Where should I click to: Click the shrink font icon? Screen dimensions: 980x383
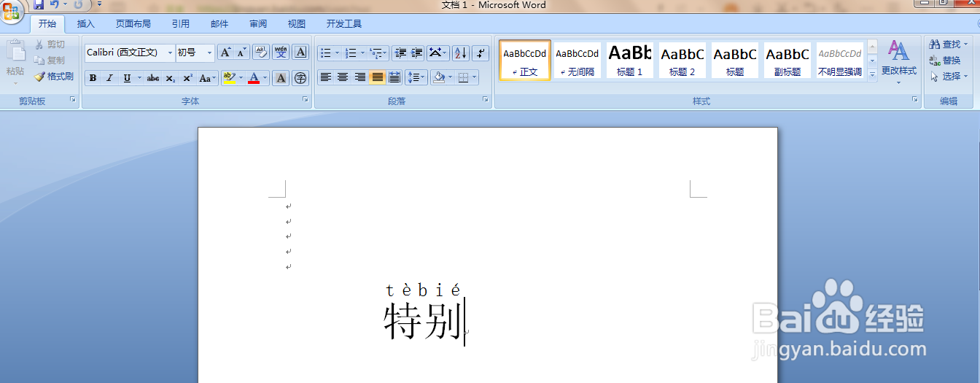click(x=242, y=53)
